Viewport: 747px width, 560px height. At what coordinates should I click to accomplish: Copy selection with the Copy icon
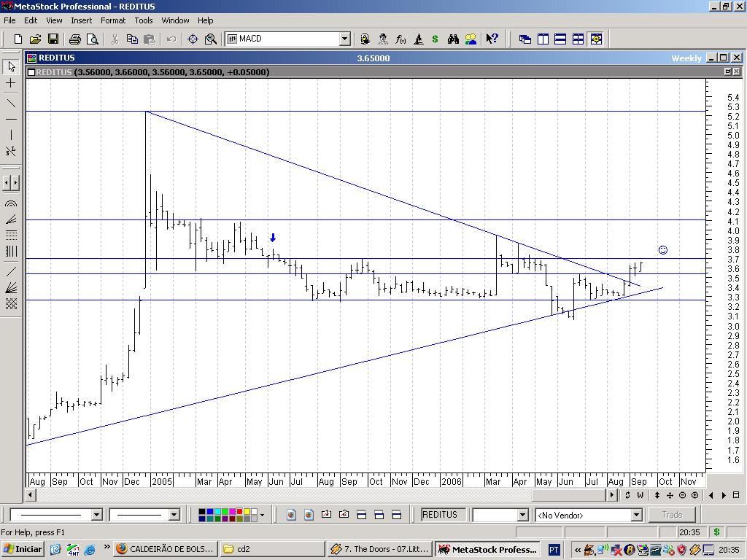click(132, 39)
